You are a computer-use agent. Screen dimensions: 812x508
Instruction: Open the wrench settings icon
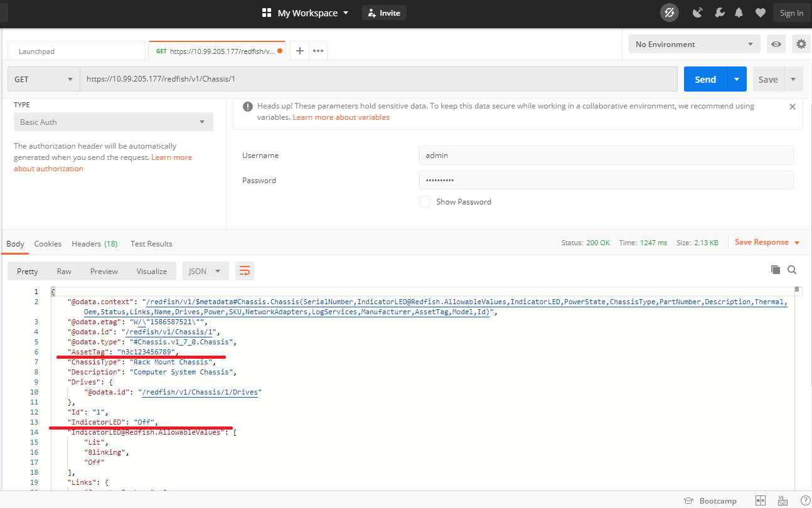720,13
